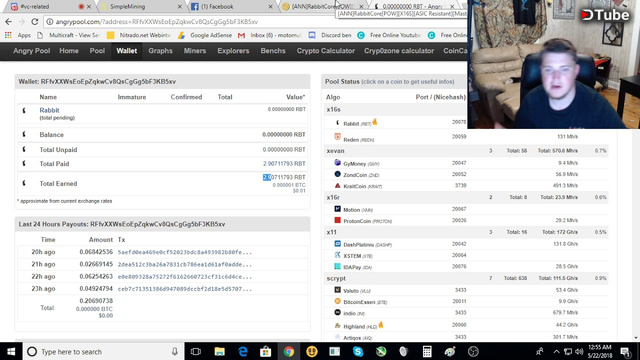Reload the angrypool page
The width and height of the screenshot is (640, 360).
tap(35, 22)
